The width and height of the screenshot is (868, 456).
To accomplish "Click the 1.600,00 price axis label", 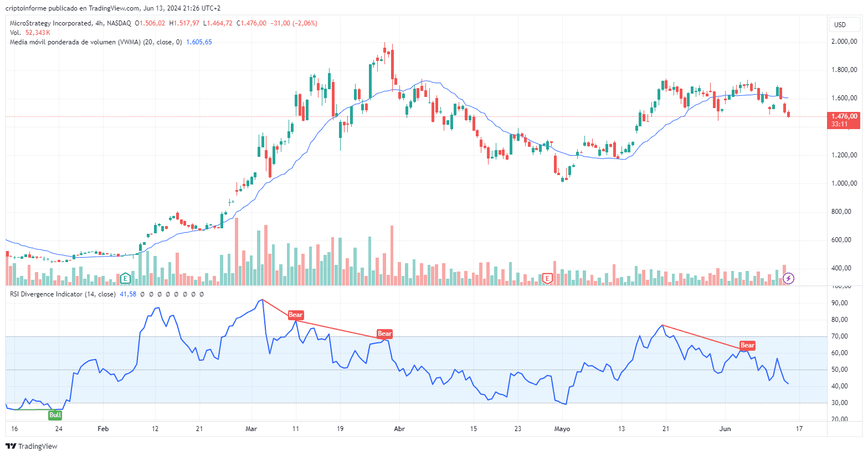I will pos(844,98).
